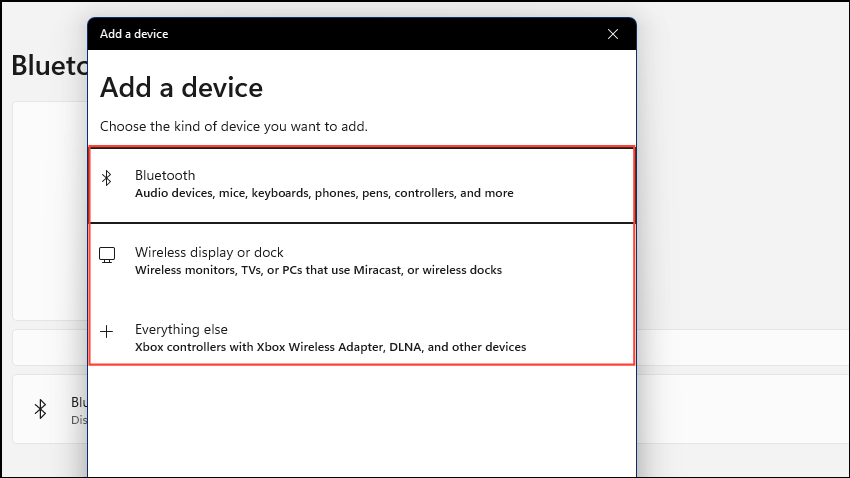Click the Bluetooth symbol icon in dialog
The image size is (850, 478).
[x=107, y=178]
